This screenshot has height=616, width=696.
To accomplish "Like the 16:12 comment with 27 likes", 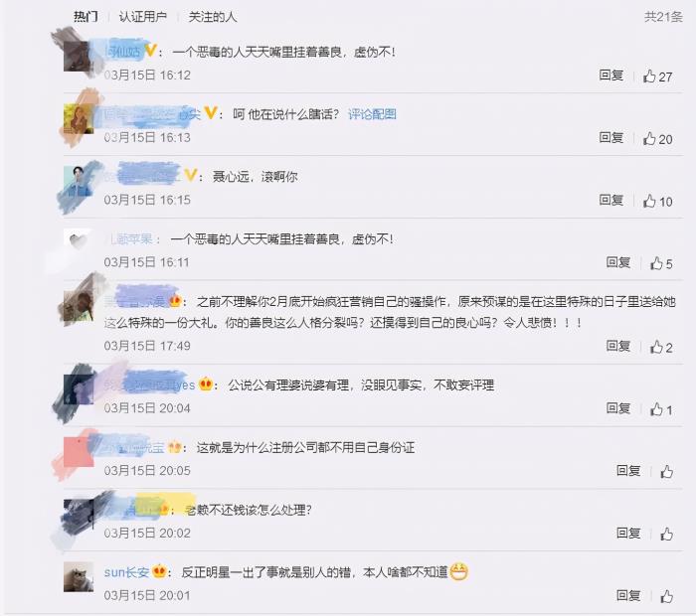I will point(657,77).
